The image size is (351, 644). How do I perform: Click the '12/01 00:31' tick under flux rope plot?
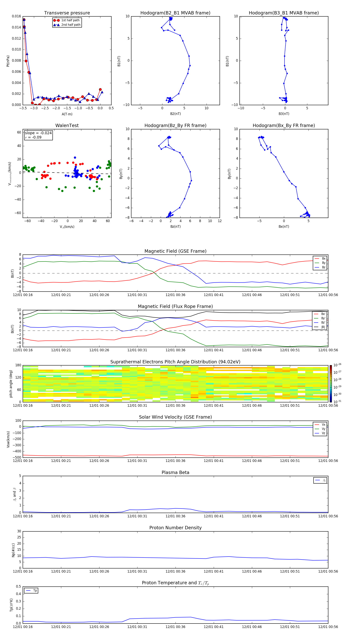pos(137,350)
